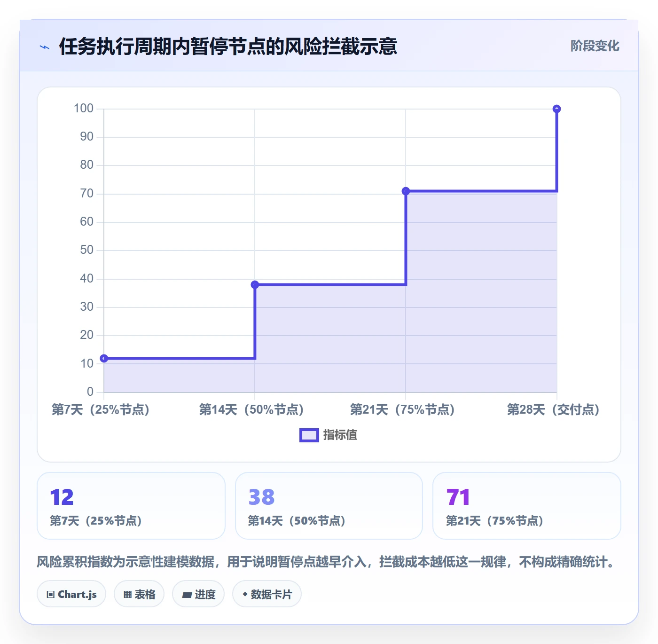Screen dimensions: 658x644
Task: Click the 表格 tag chip
Action: click(139, 594)
